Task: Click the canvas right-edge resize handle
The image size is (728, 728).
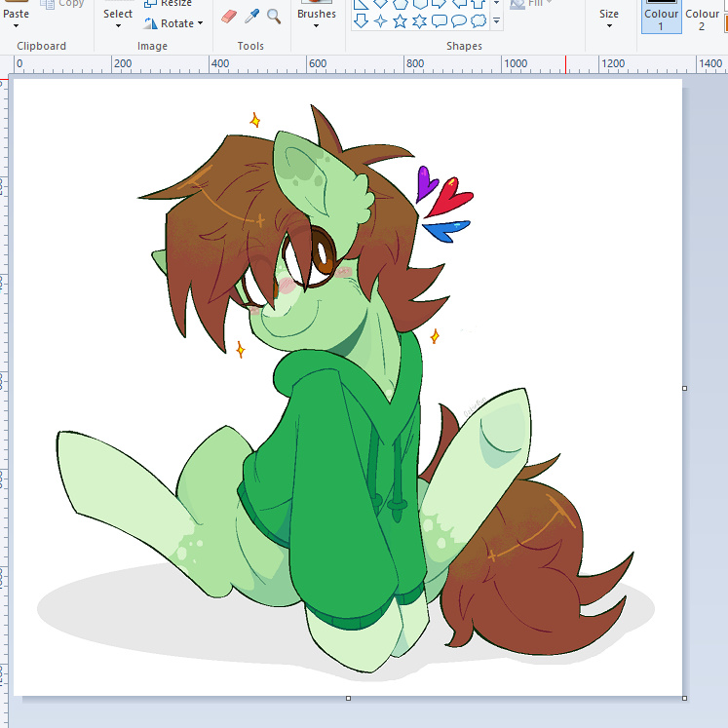Action: click(x=685, y=388)
